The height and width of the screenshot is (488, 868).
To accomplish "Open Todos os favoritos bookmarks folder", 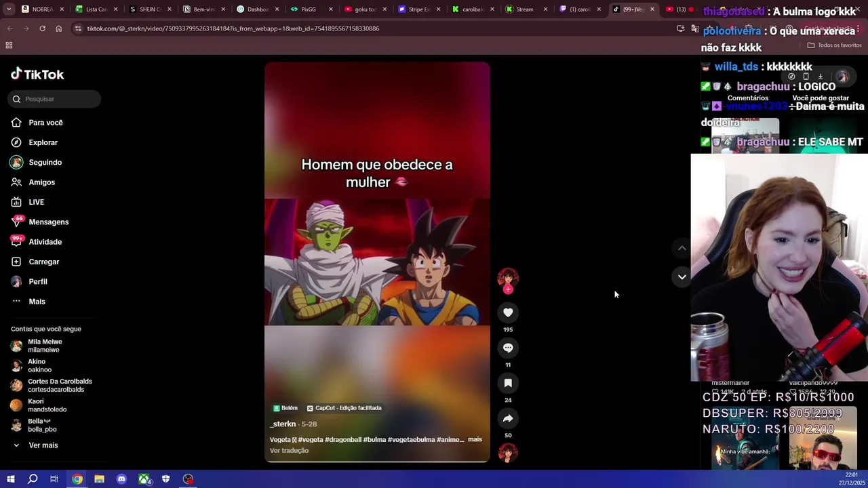I will point(834,45).
